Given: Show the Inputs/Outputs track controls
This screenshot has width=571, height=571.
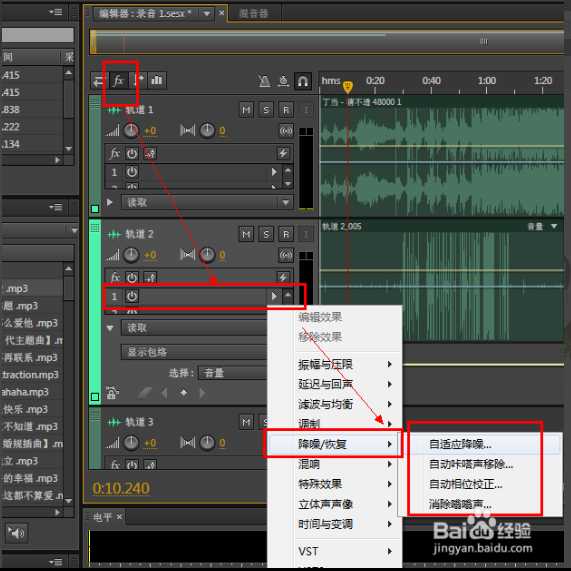Looking at the screenshot, I should click(x=98, y=80).
